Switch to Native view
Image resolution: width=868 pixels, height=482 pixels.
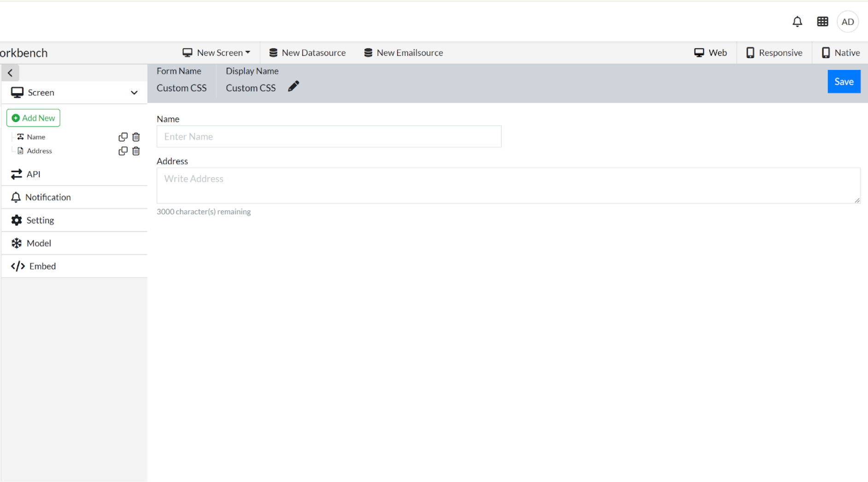click(x=841, y=53)
